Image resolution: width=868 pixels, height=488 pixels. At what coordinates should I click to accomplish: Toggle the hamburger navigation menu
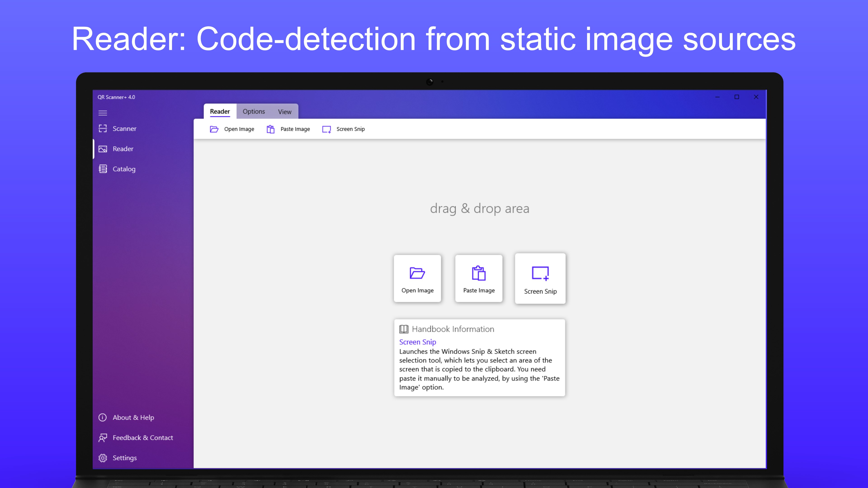coord(103,113)
